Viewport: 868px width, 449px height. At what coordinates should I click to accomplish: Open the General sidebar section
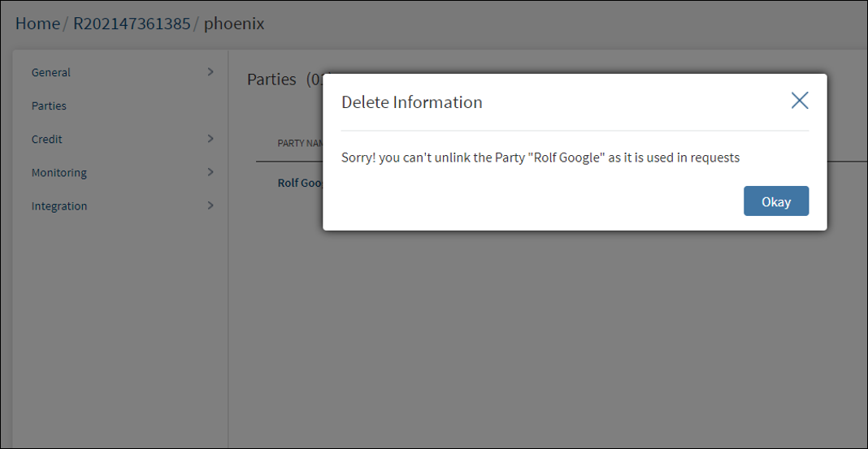pyautogui.click(x=51, y=72)
